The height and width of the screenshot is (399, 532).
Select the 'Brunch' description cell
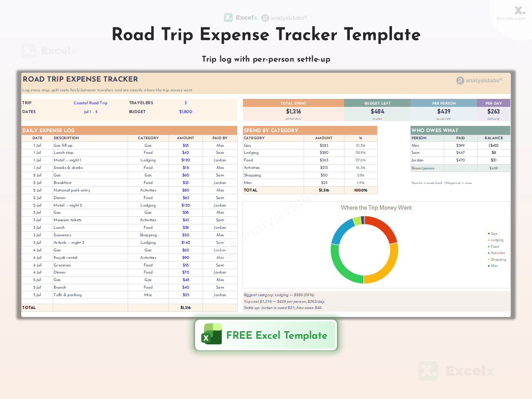[90, 287]
